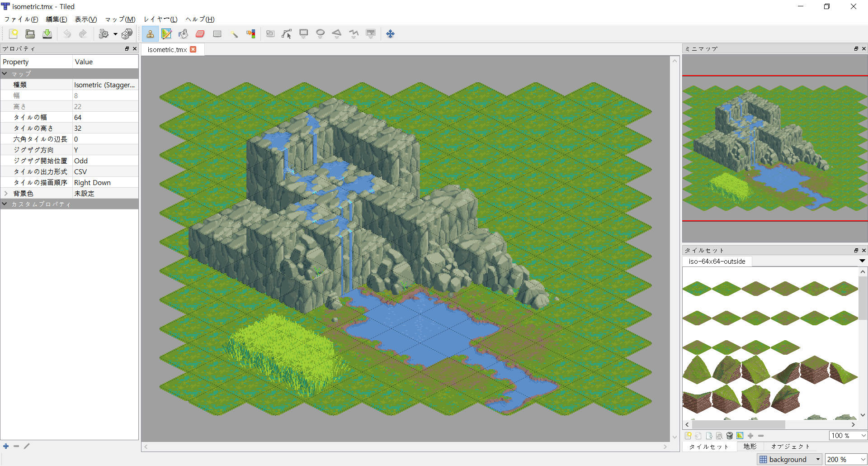Select the Insert Ellipse tool
Viewport: 868px width, 466px height.
[321, 34]
